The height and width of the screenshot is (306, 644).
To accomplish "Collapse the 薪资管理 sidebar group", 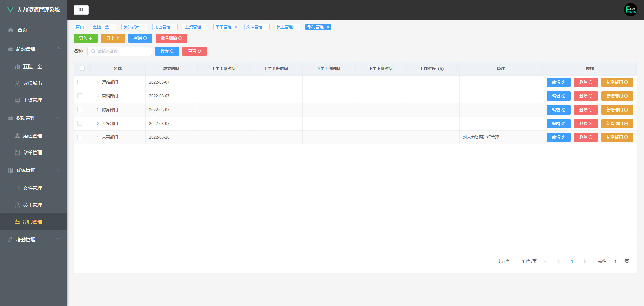I will 58,49.
